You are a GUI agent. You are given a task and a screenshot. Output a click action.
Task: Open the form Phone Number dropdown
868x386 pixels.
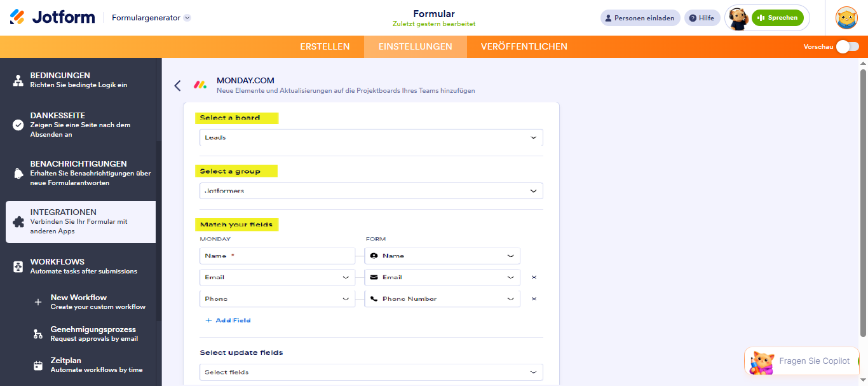pos(442,299)
